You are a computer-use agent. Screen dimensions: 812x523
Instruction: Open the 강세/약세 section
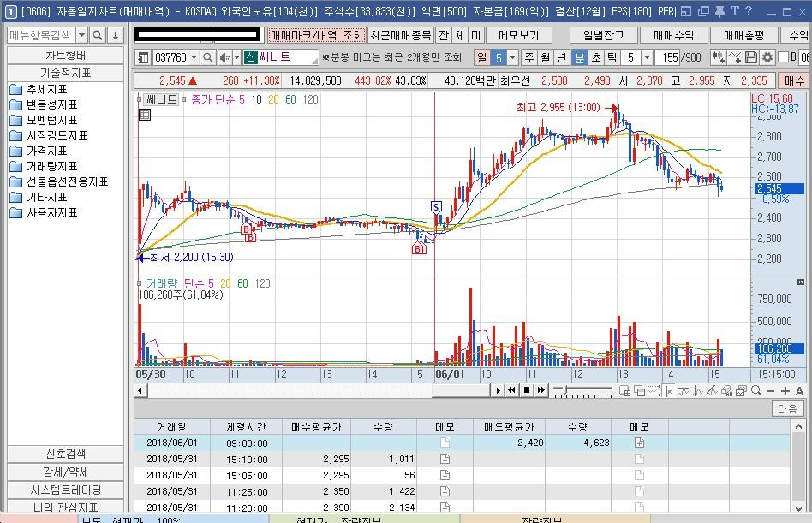click(65, 472)
